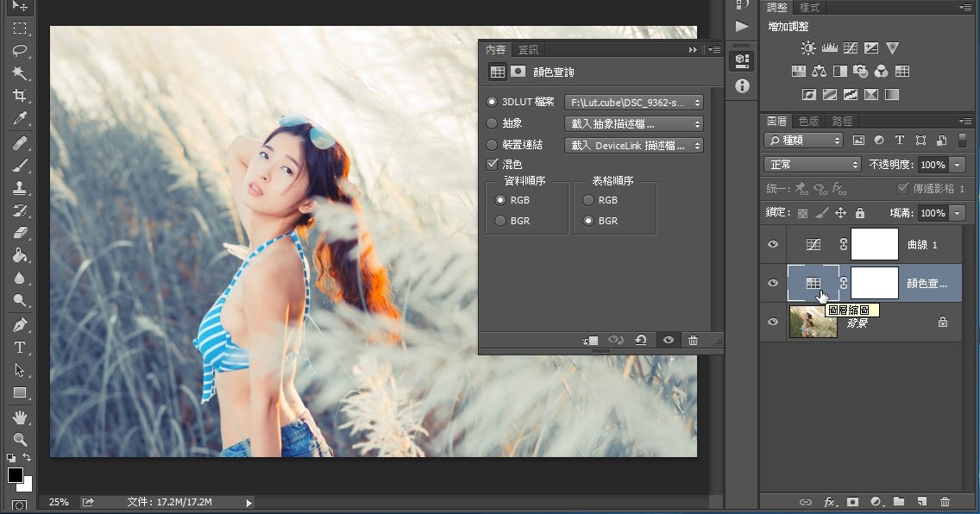The height and width of the screenshot is (514, 980).
Task: Select the 裝置連結 radio option
Action: pyautogui.click(x=492, y=145)
